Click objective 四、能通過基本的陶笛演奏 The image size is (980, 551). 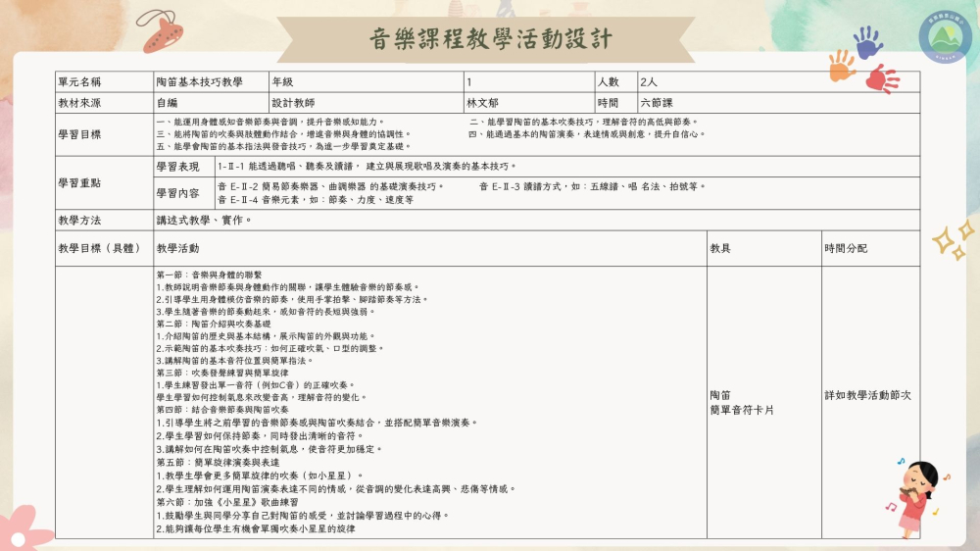[x=587, y=134]
